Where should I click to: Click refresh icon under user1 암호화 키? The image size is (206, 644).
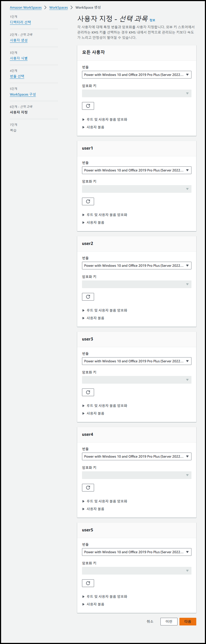coord(88,201)
